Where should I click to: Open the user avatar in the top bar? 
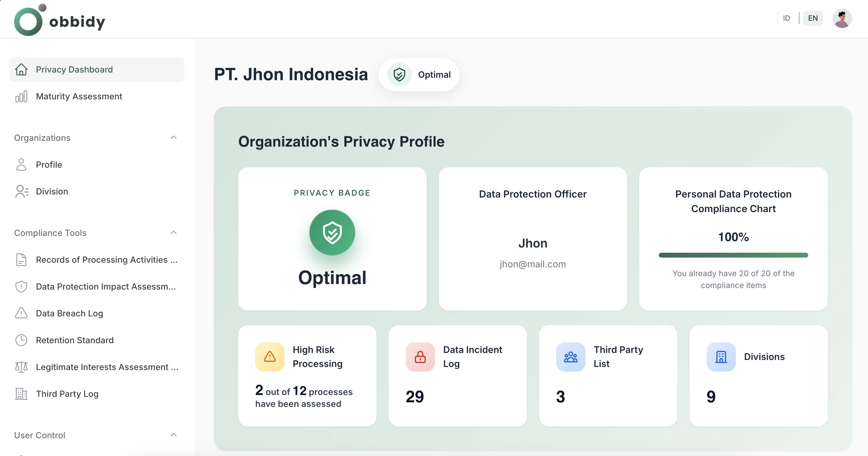coord(842,18)
